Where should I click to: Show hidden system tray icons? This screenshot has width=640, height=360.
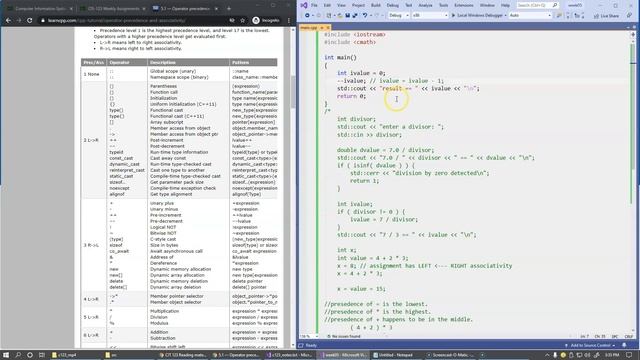click(x=547, y=355)
